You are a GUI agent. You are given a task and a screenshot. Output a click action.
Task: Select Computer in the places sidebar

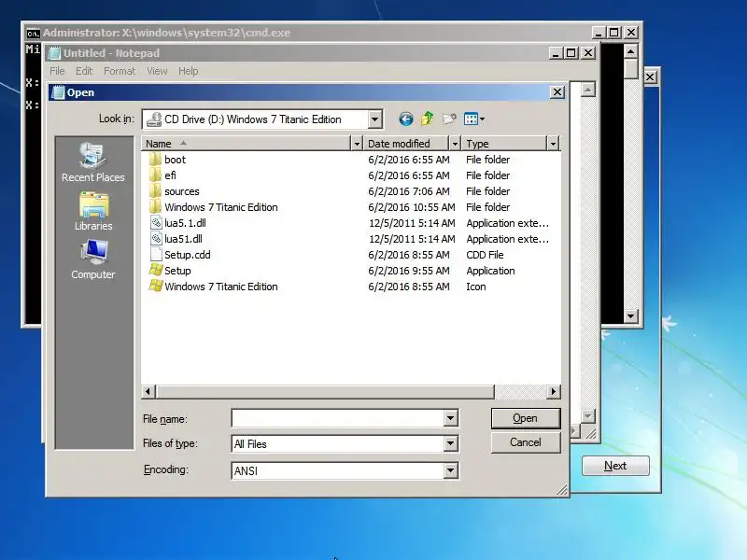(93, 259)
